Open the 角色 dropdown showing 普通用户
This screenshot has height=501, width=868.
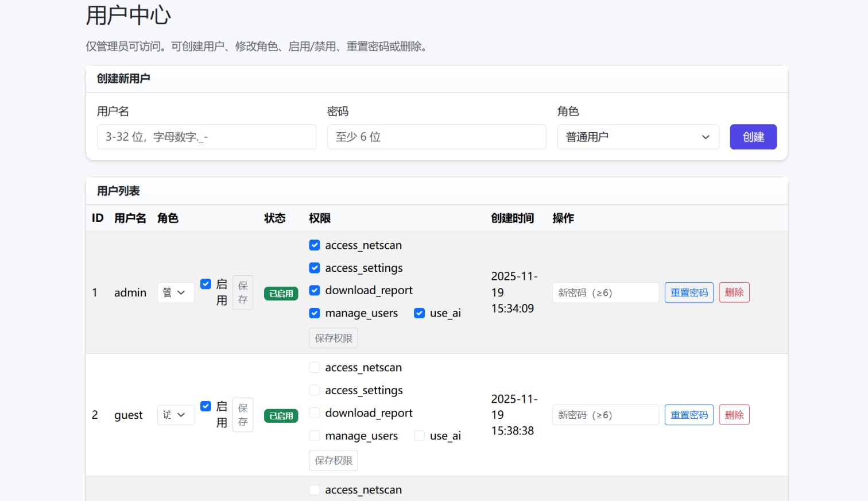click(638, 137)
